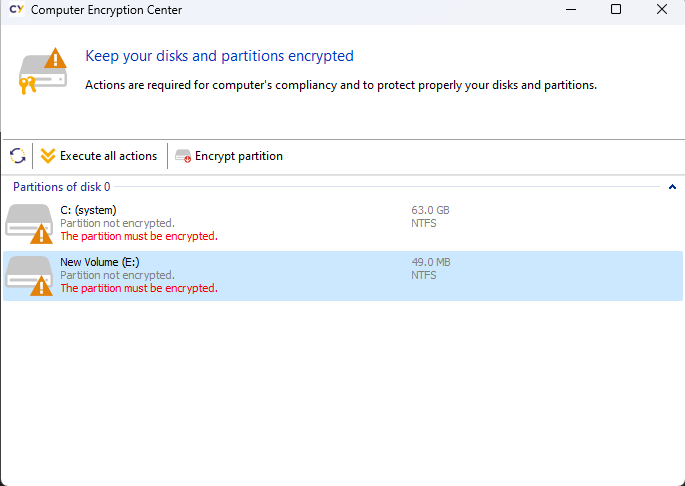Image resolution: width=685 pixels, height=486 pixels.
Task: Click the C: (system) drive warning icon
Action: tap(41, 235)
